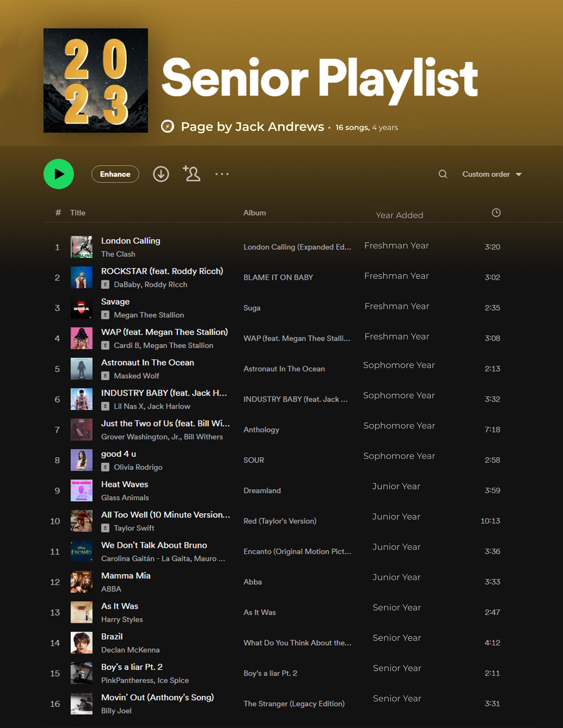Click explicit badge beside DaBaby, Roddy Ricch

[x=105, y=284]
